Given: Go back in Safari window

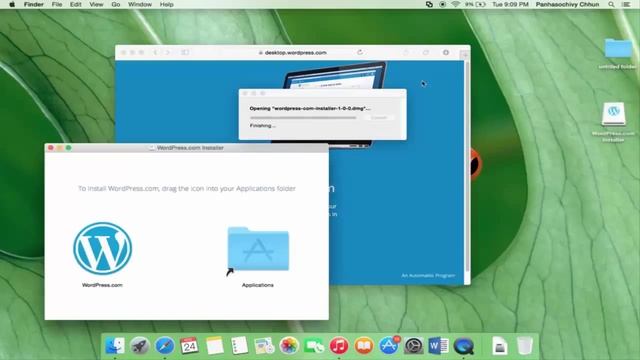Looking at the screenshot, I should point(155,53).
